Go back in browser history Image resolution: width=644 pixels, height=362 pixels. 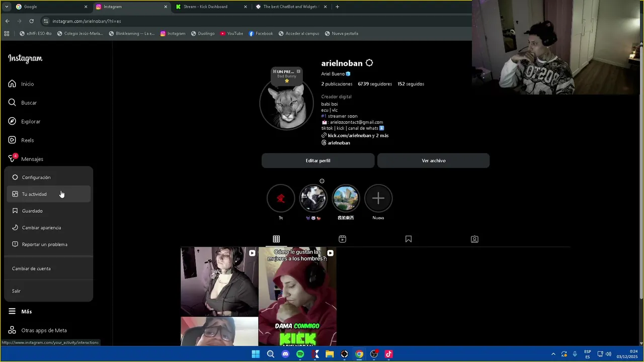coord(7,21)
